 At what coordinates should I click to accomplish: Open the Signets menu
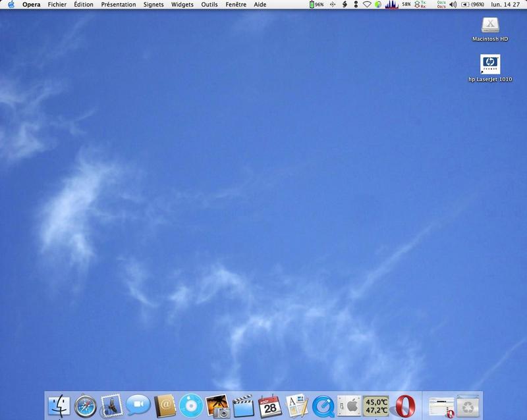click(153, 5)
